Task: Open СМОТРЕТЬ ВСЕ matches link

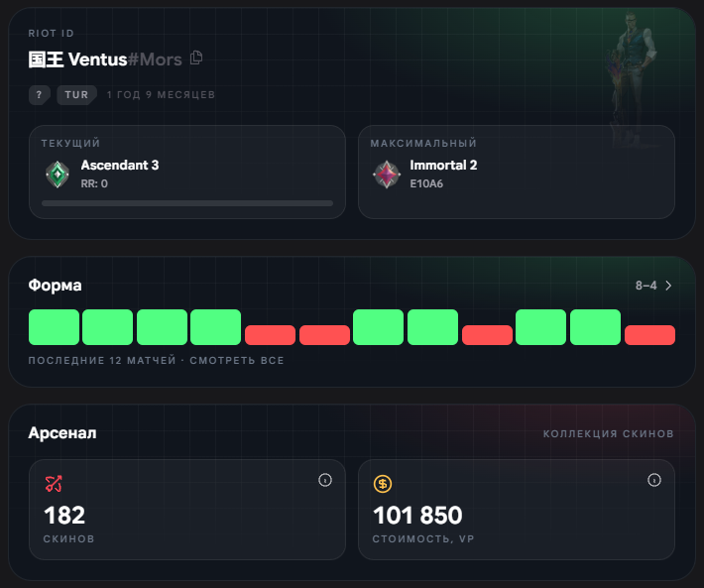Action: click(237, 360)
